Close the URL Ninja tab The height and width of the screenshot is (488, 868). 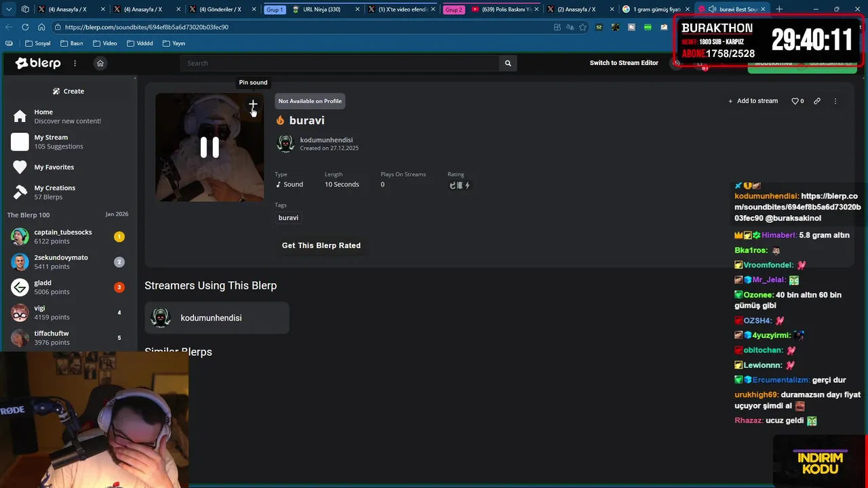tap(356, 9)
